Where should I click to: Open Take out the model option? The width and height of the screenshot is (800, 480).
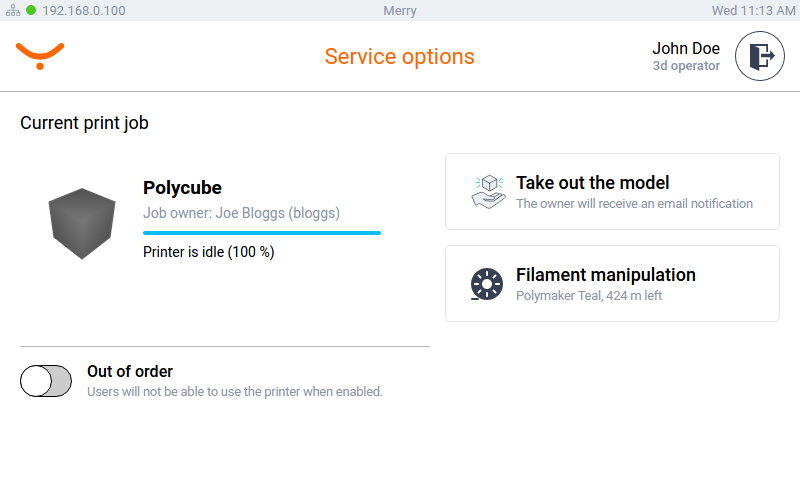coord(611,192)
